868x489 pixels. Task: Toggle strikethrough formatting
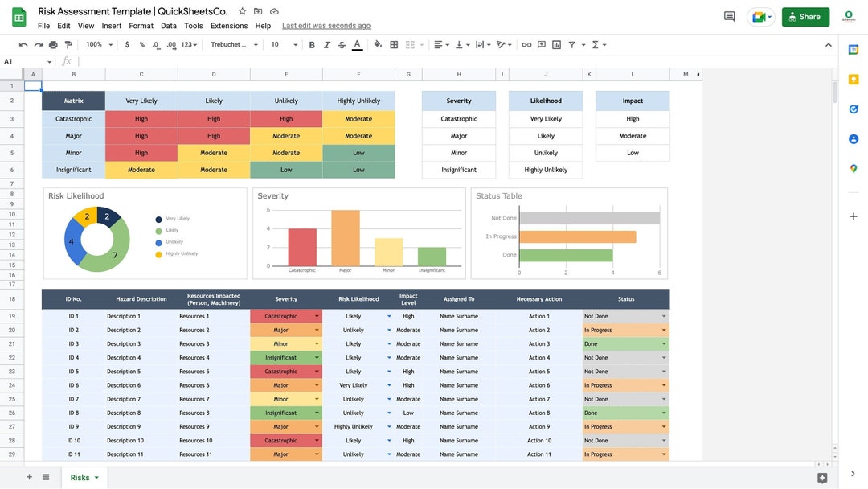342,44
